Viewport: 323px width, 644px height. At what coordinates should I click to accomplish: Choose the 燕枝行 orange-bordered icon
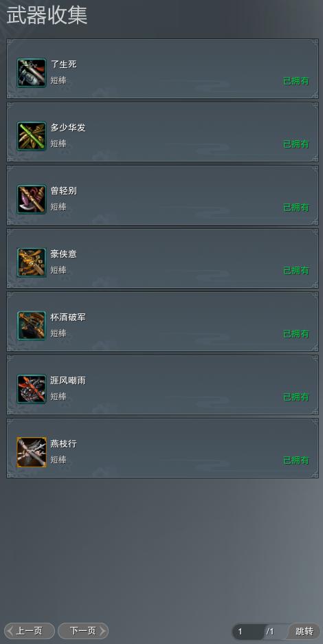tap(32, 452)
